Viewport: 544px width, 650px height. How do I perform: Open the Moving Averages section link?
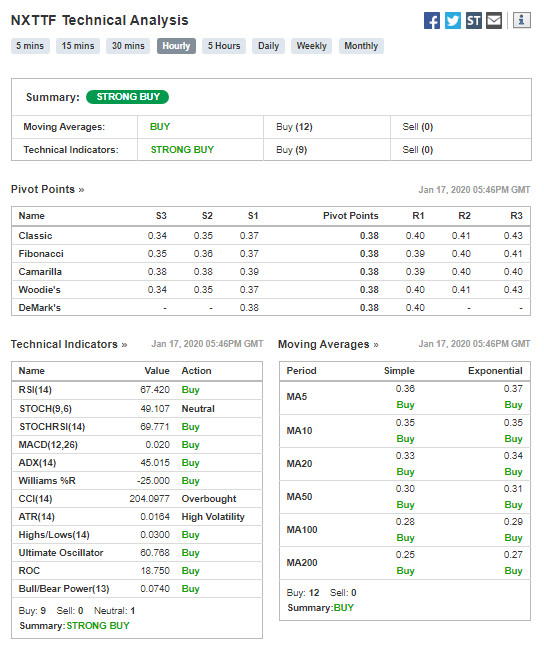click(x=328, y=344)
